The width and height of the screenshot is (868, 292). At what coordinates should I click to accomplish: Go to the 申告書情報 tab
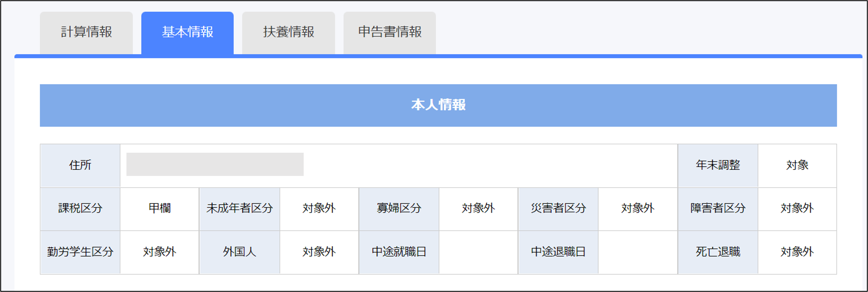pos(389,33)
